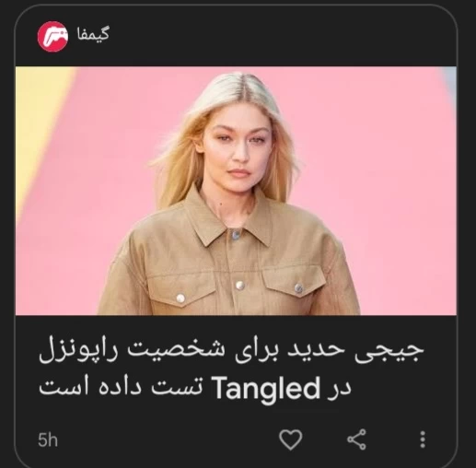Click the word Tangled in the headline

(266, 389)
